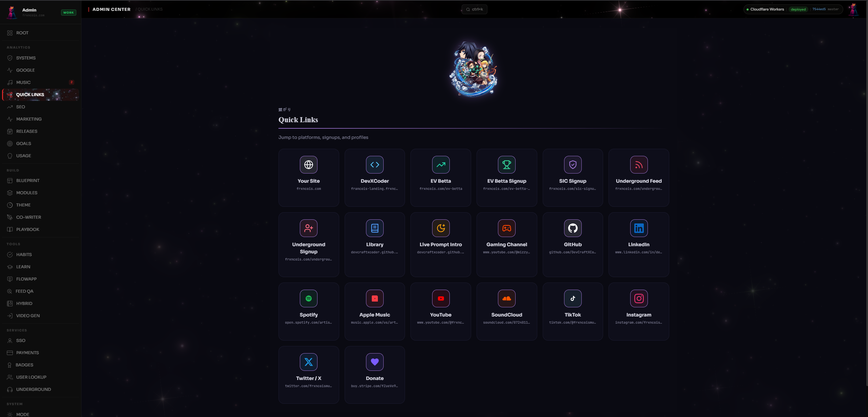Open the Live Prompt Intro moon icon
Screen dimensions: 868x417
tap(441, 228)
